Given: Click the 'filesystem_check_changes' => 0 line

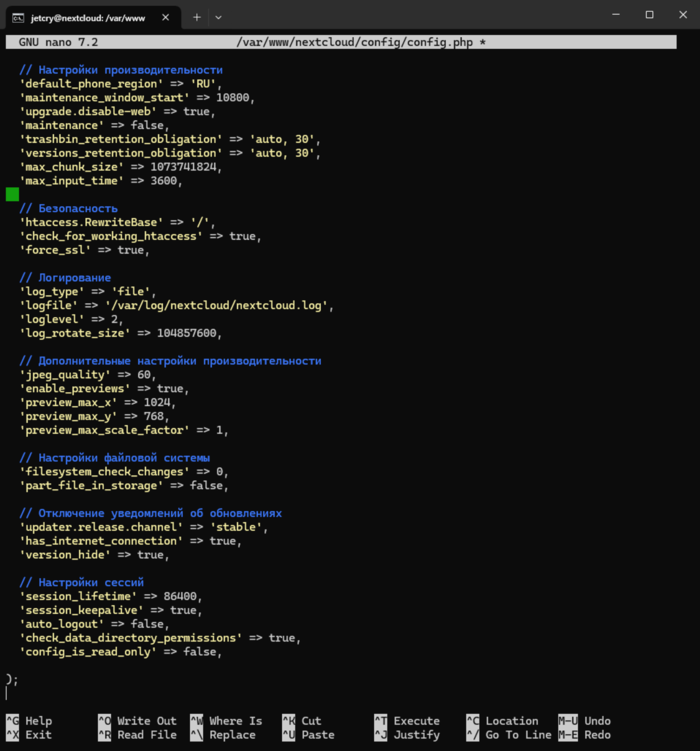Looking at the screenshot, I should coord(124,471).
